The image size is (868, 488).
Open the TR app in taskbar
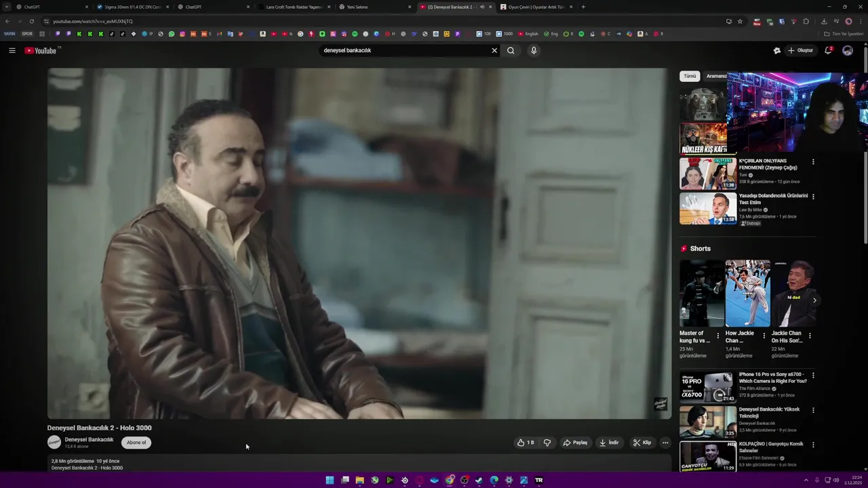(x=539, y=480)
